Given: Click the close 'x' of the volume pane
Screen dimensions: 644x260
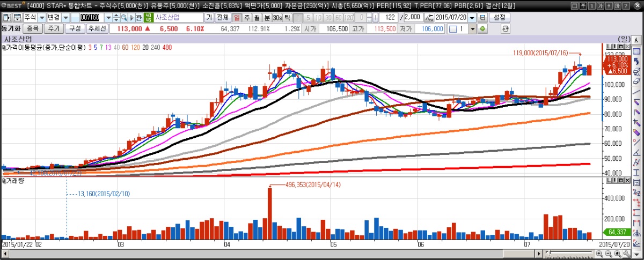Looking at the screenshot, I should click(x=627, y=180).
